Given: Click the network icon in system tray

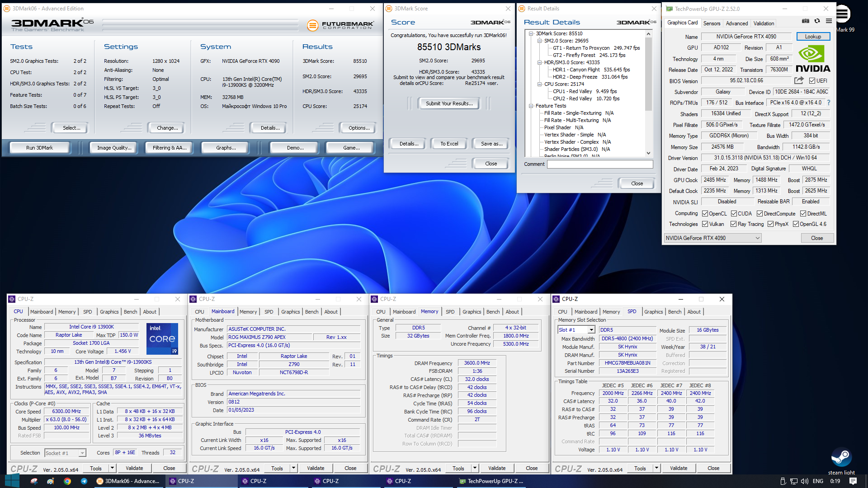Looking at the screenshot, I should click(794, 481).
